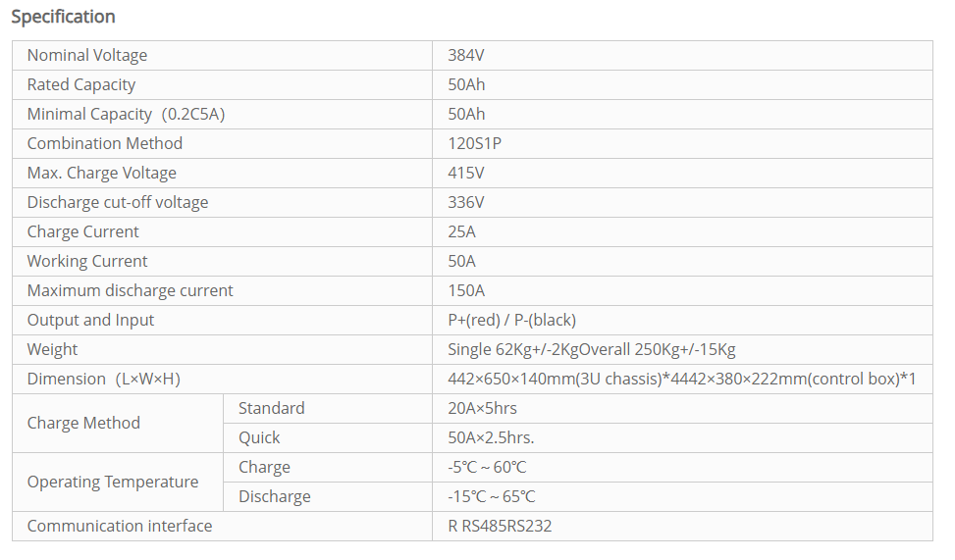Click the R RS485RS232 interface value
Screen dimensions: 955x560
click(500, 526)
